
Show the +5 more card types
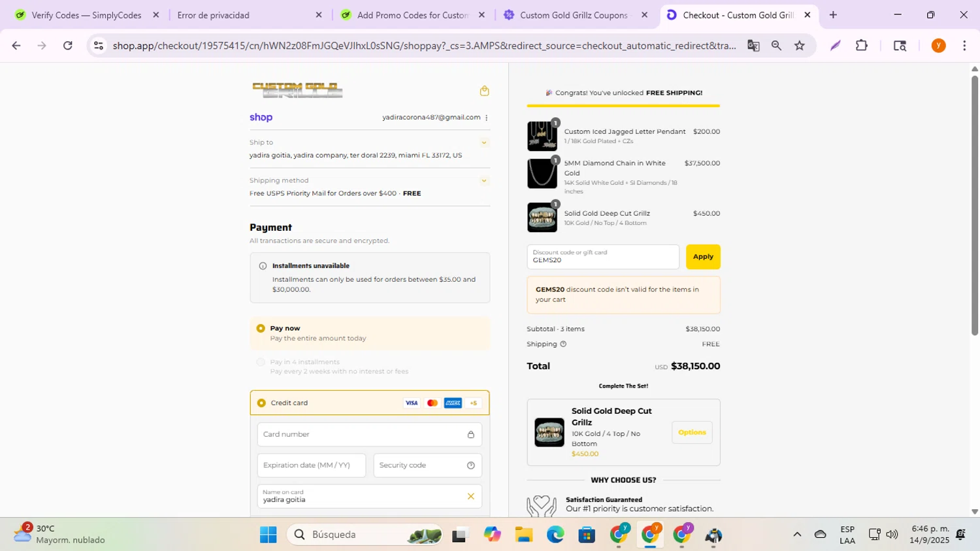point(474,403)
